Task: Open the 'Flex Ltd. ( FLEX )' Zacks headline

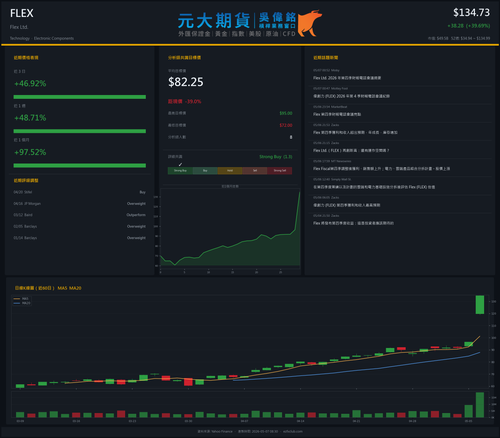Action: click(351, 151)
